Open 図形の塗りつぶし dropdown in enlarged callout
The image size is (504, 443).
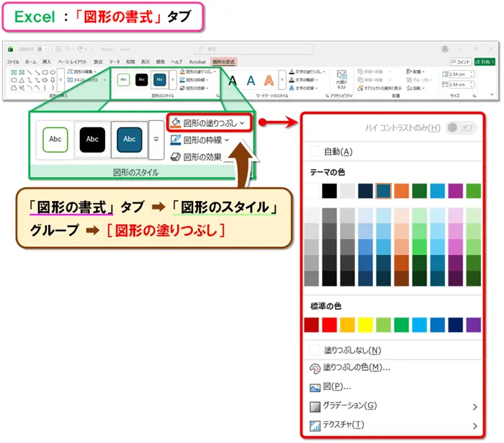point(208,122)
